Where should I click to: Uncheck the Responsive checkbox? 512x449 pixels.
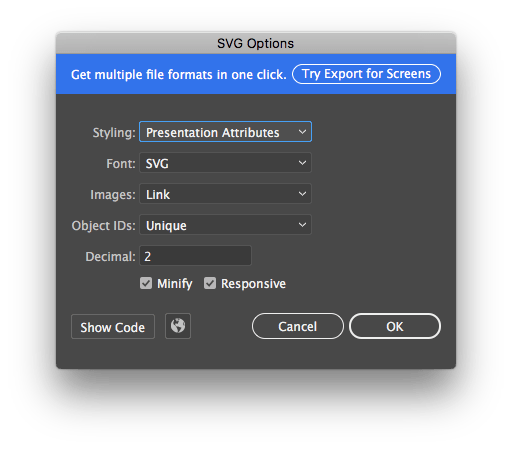pyautogui.click(x=210, y=283)
